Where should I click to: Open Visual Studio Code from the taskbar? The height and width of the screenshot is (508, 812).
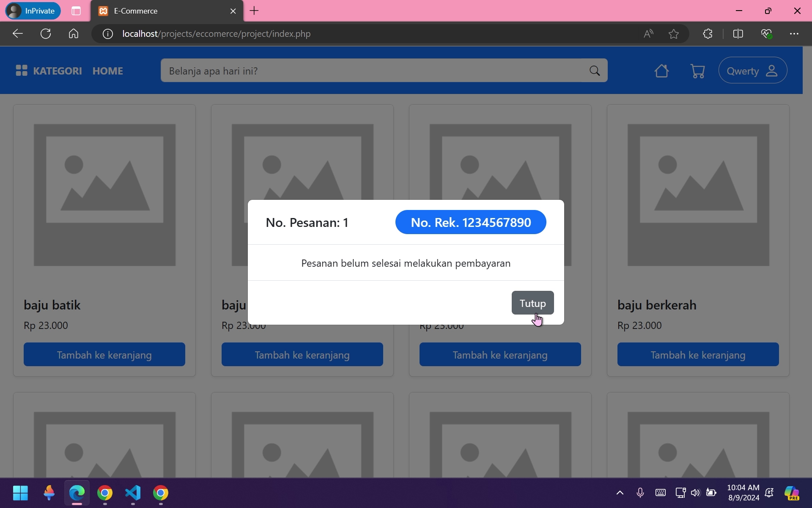pyautogui.click(x=133, y=493)
